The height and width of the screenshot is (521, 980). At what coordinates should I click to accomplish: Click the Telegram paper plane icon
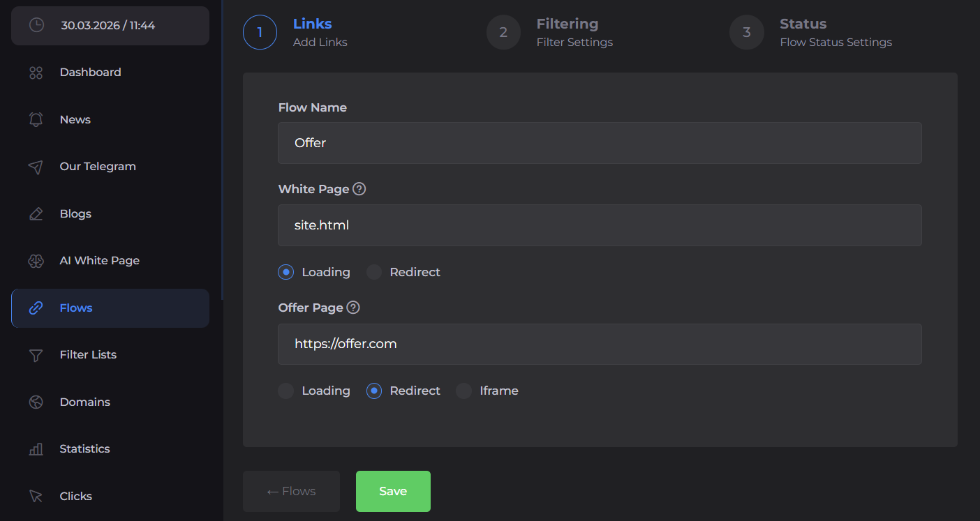[36, 167]
